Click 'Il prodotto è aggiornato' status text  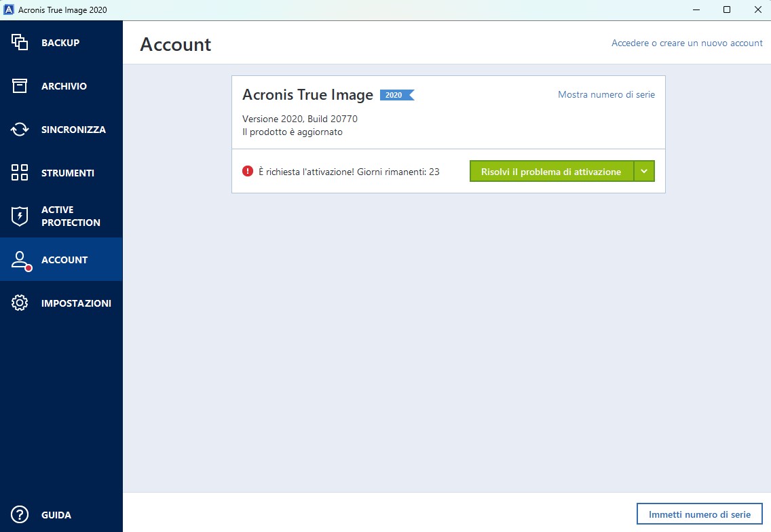293,132
